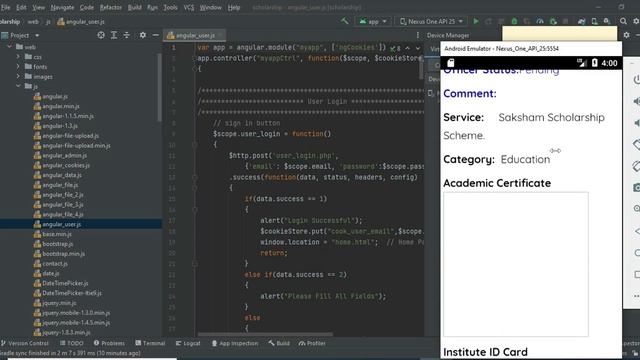Hide the Project tool window
Viewport: 640px width, 360px height.
[x=156, y=36]
